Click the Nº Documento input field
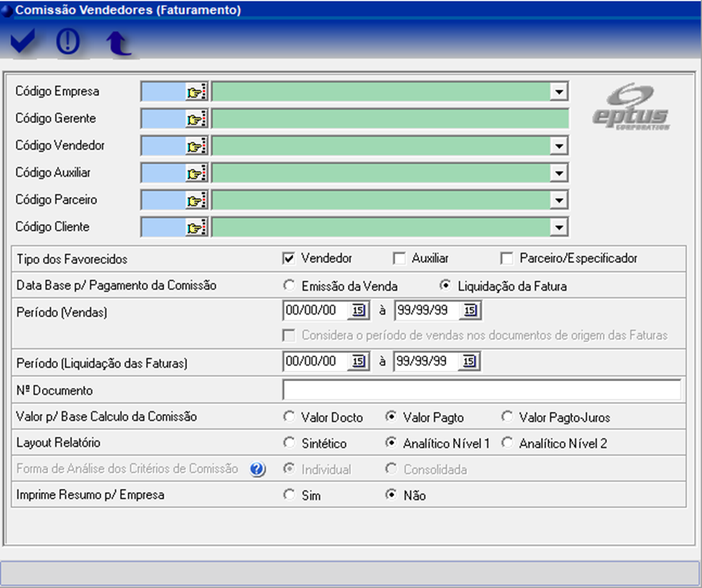 pyautogui.click(x=481, y=391)
